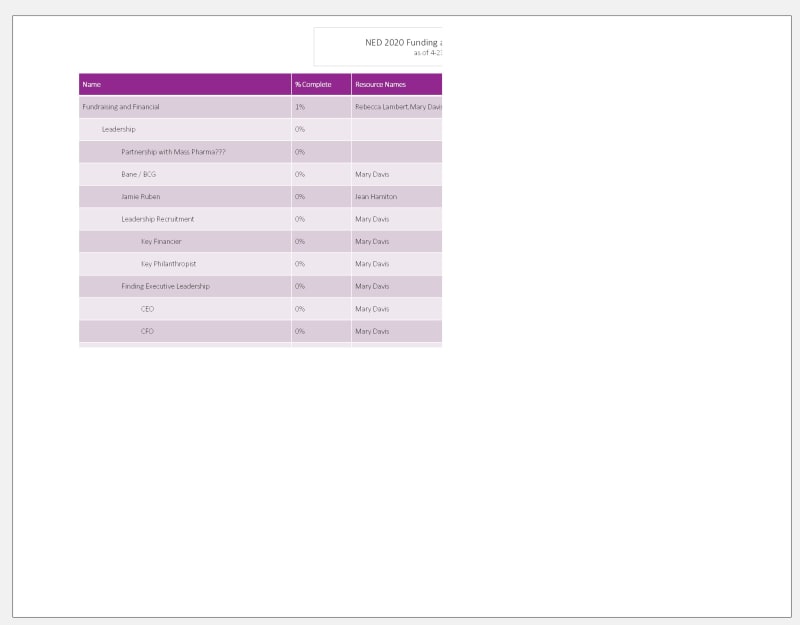Click 'Mary Davis' in Bane / BCG row
This screenshot has height=625, width=800.
point(372,174)
